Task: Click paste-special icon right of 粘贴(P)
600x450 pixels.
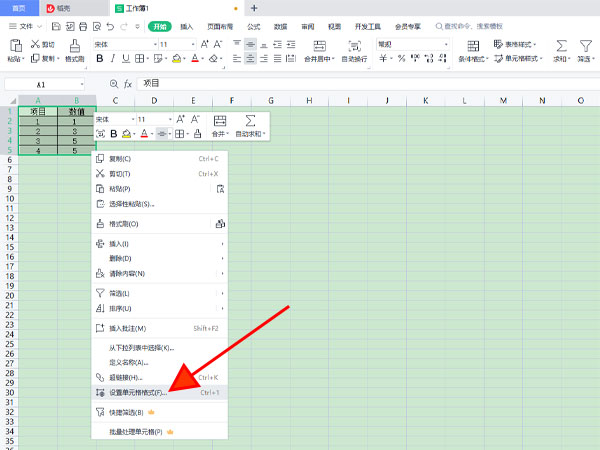Action: coord(220,188)
